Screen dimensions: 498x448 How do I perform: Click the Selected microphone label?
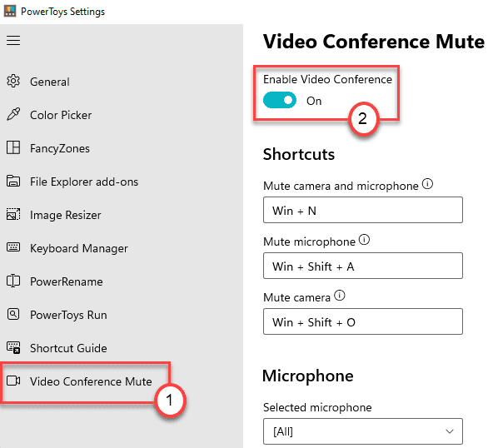coord(317,407)
